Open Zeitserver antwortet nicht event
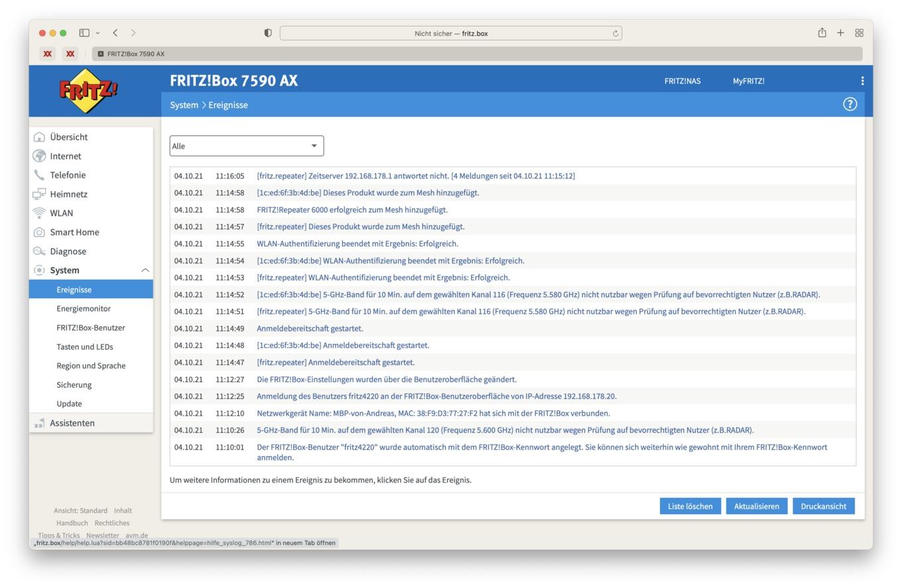This screenshot has width=902, height=588. [416, 176]
